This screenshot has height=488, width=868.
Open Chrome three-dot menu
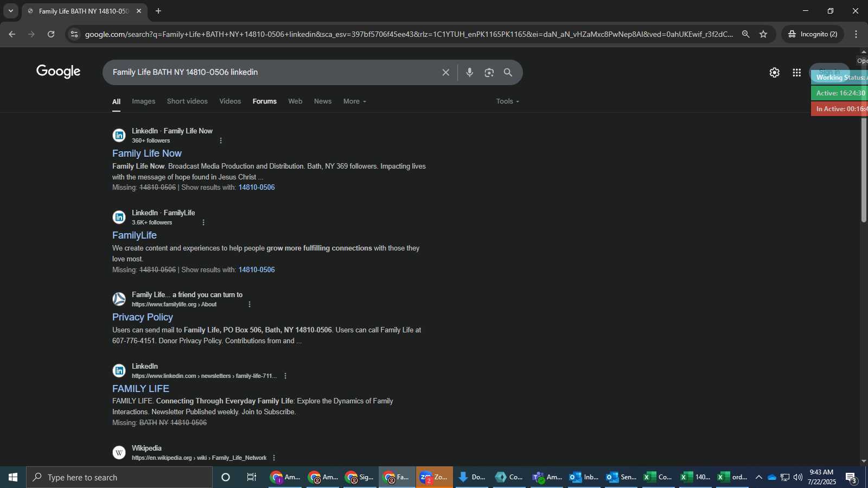[856, 34]
